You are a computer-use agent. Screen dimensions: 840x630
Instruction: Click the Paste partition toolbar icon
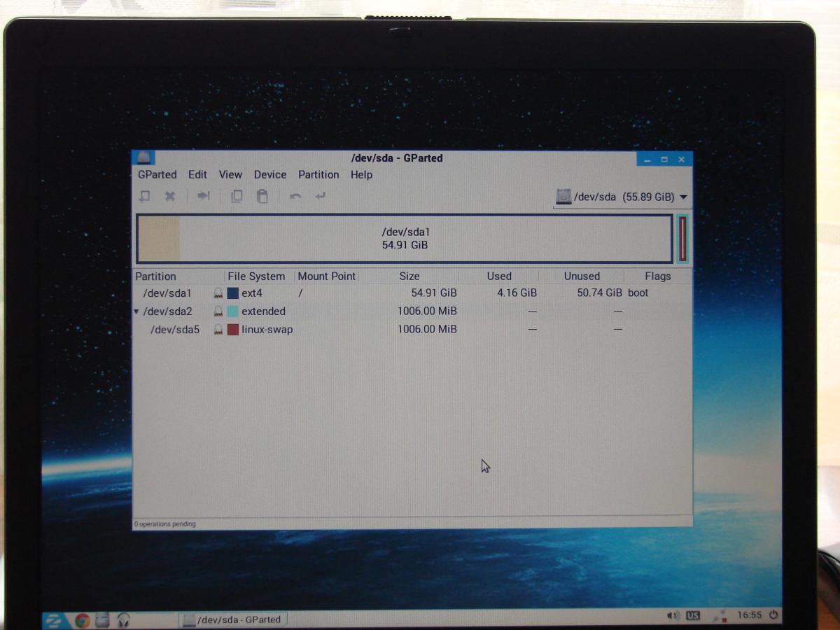(x=262, y=197)
